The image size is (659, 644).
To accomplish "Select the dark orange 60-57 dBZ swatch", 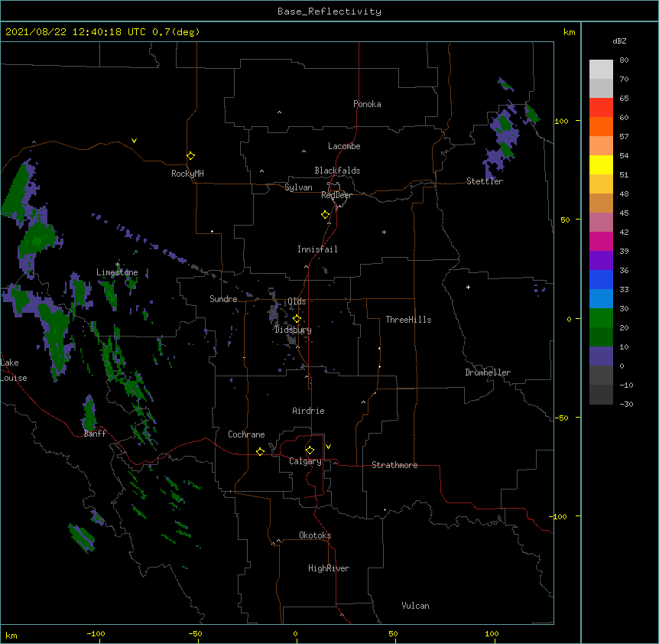I will tap(601, 126).
